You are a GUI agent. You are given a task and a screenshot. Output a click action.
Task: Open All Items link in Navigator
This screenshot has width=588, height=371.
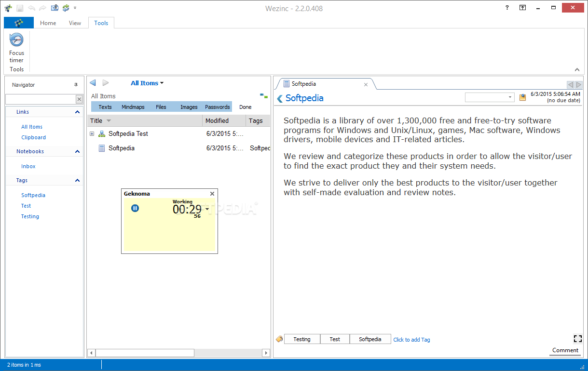32,127
